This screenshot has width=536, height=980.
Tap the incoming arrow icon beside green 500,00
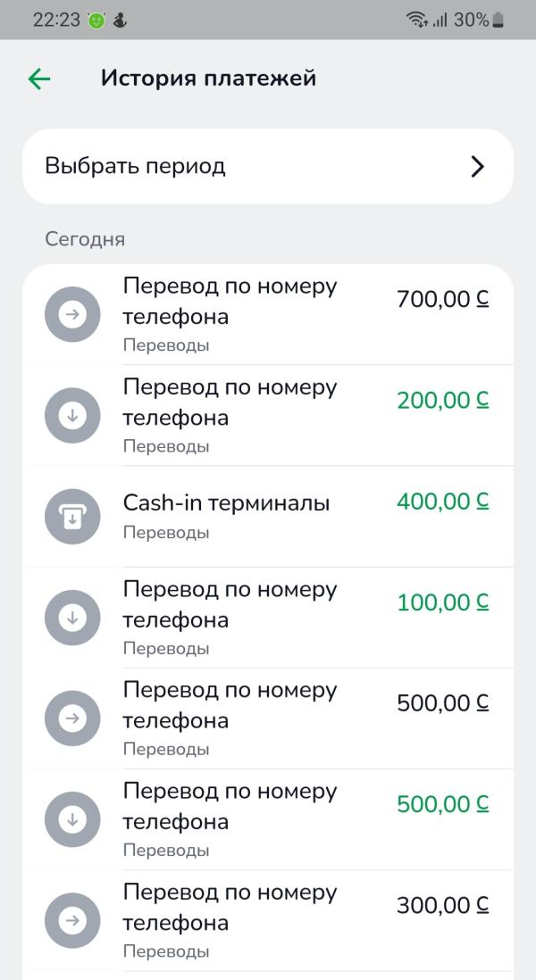[72, 820]
